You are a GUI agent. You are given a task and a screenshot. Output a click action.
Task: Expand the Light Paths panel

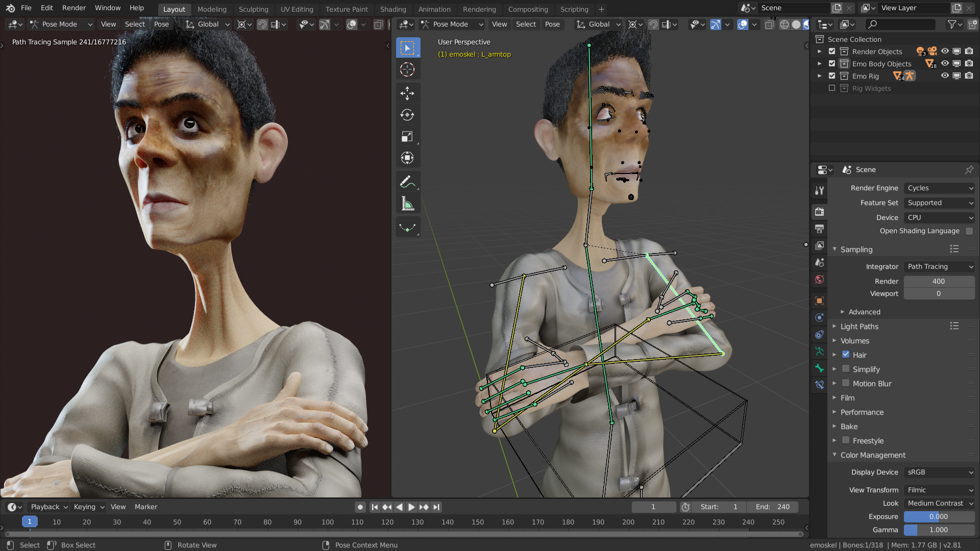pyautogui.click(x=860, y=327)
